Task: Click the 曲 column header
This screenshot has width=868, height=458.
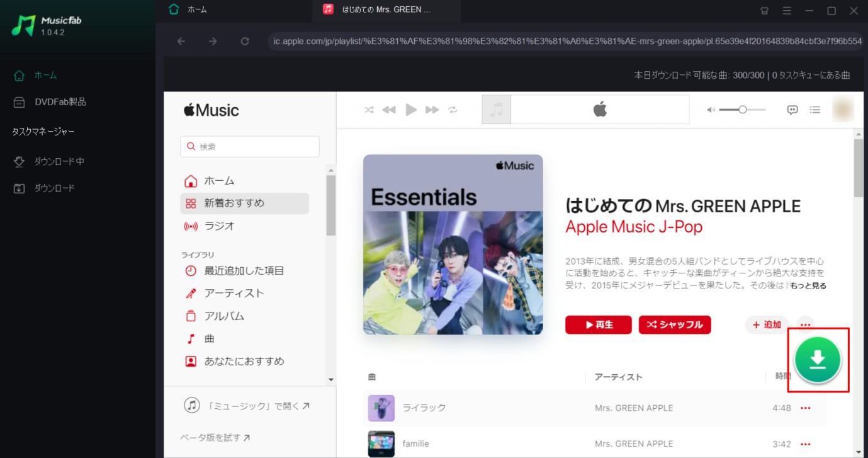Action: click(x=372, y=377)
